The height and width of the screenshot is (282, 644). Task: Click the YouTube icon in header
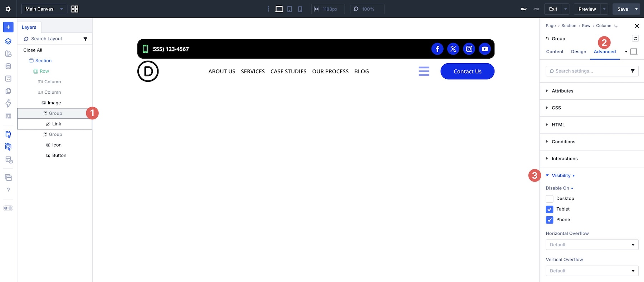point(485,49)
